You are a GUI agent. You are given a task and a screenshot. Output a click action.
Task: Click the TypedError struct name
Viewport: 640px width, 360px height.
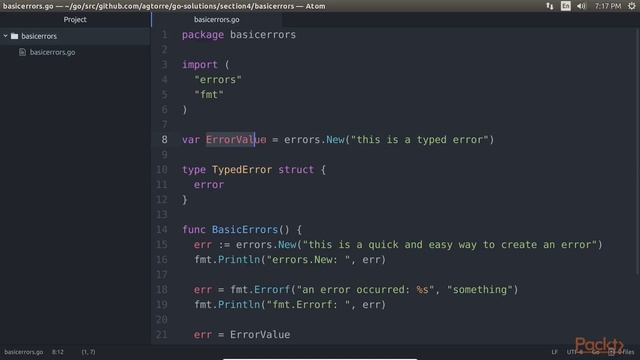click(x=242, y=170)
